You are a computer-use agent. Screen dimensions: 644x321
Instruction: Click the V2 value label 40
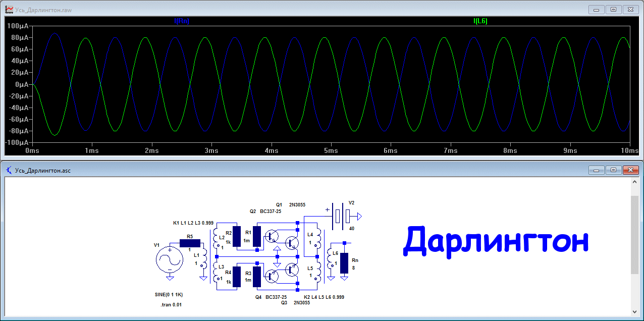coord(352,228)
